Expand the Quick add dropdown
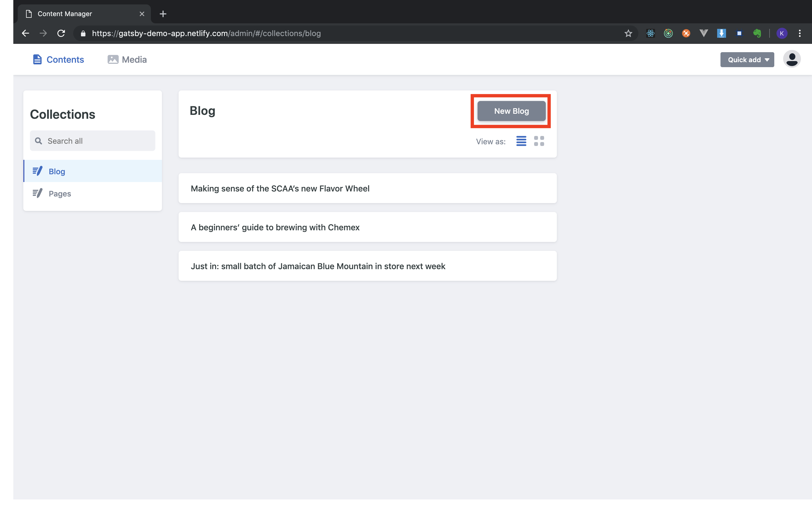Screen dimensions: 812x515 [x=747, y=60]
